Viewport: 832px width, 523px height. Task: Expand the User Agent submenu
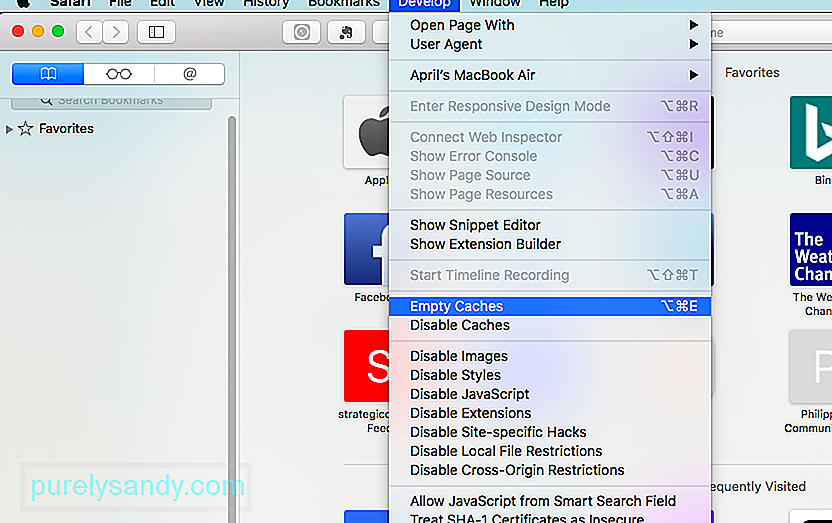pyautogui.click(x=550, y=44)
